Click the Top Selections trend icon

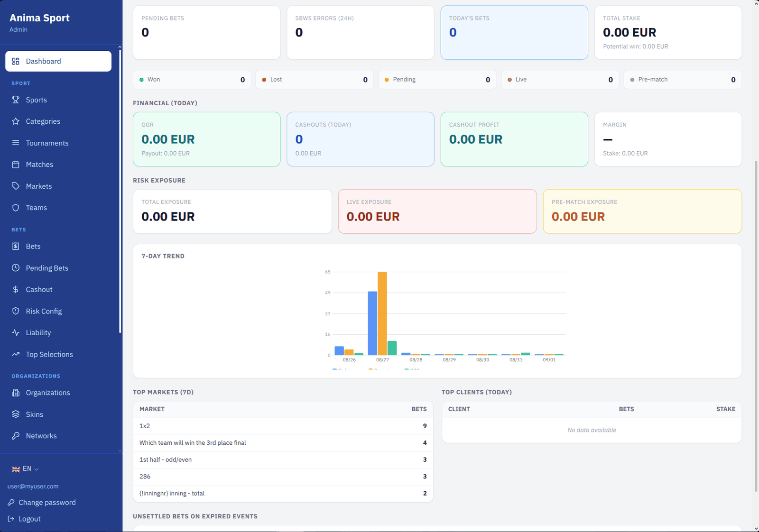point(16,354)
